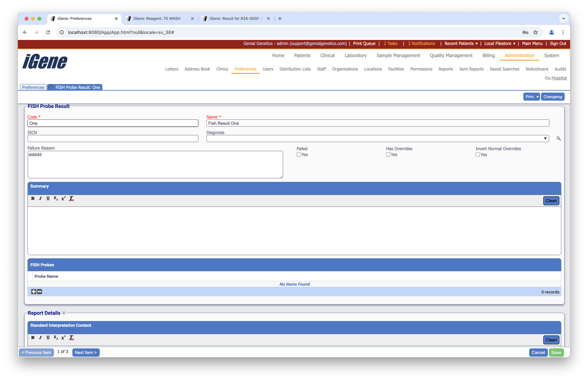This screenshot has height=381, width=588.
Task: Add a FISH probe with plus icon
Action: coord(34,292)
